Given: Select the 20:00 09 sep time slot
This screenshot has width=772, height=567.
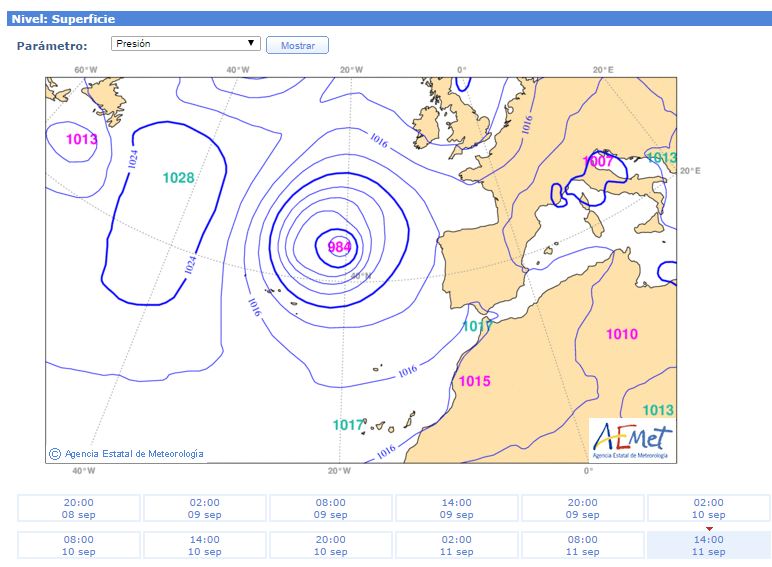Looking at the screenshot, I should click(x=583, y=508).
